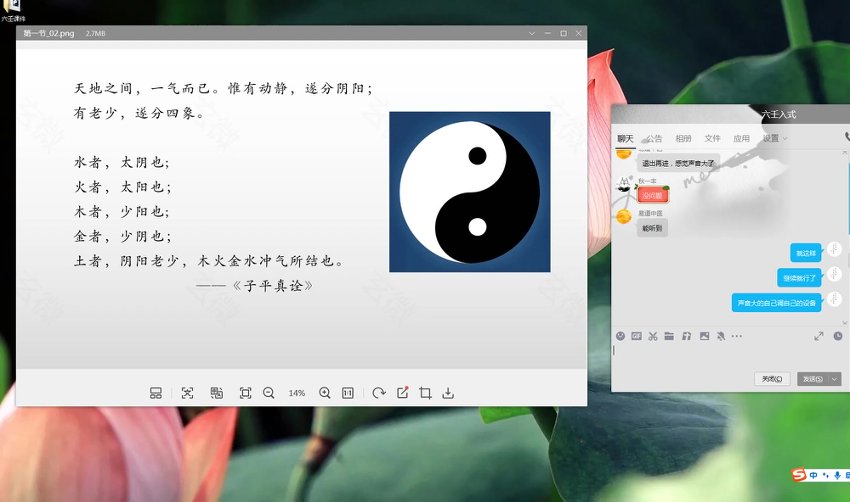The height and width of the screenshot is (502, 850).
Task: Toggle the 中 Chinese mode on Sogou toolbar
Action: pos(814,475)
